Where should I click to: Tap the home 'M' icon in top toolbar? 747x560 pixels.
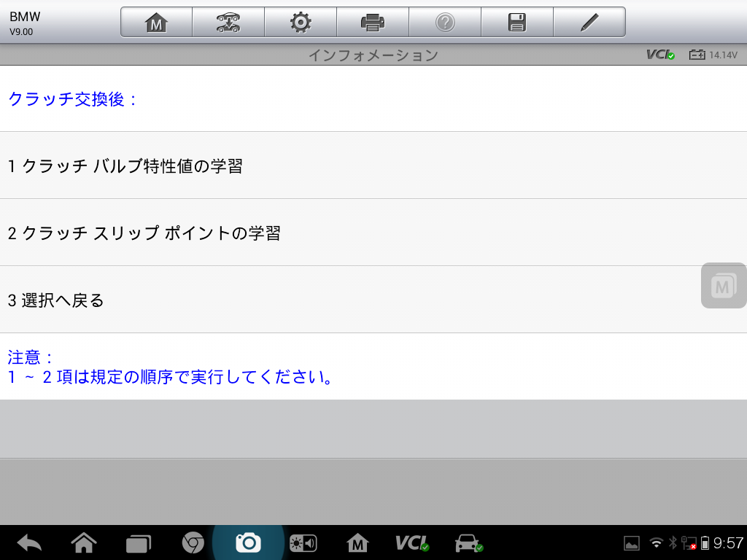[156, 23]
